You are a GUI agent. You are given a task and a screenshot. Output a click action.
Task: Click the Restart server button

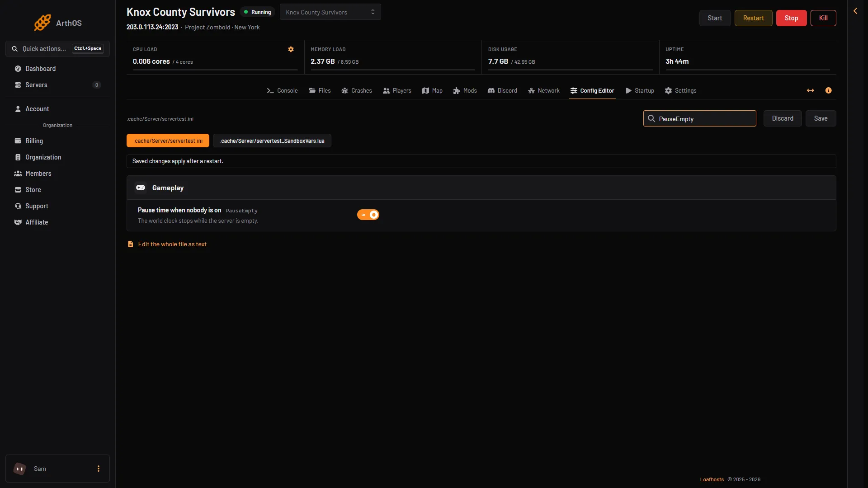coord(753,18)
